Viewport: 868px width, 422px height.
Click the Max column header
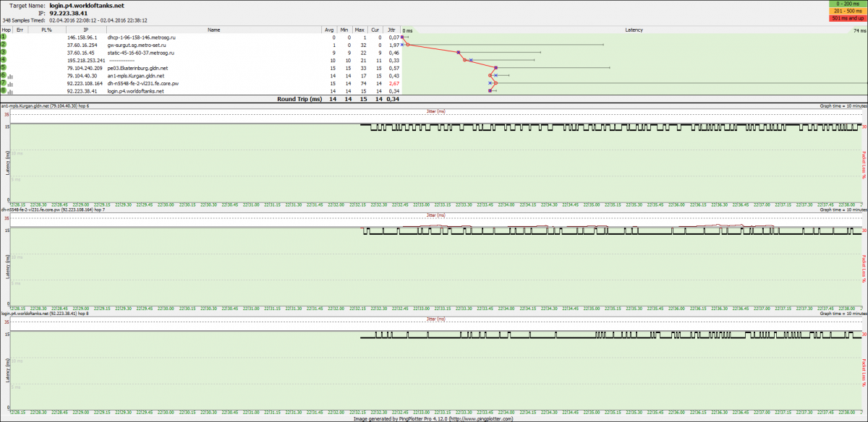click(x=360, y=30)
